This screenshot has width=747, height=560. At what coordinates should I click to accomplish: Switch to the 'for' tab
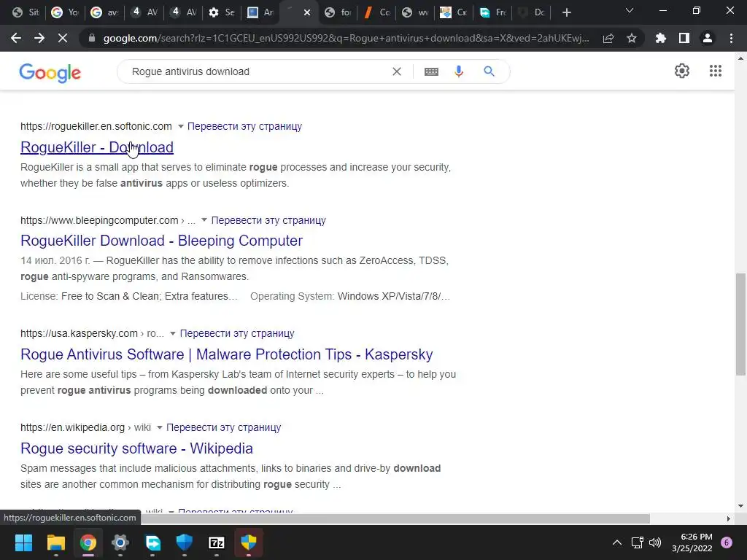pyautogui.click(x=338, y=12)
